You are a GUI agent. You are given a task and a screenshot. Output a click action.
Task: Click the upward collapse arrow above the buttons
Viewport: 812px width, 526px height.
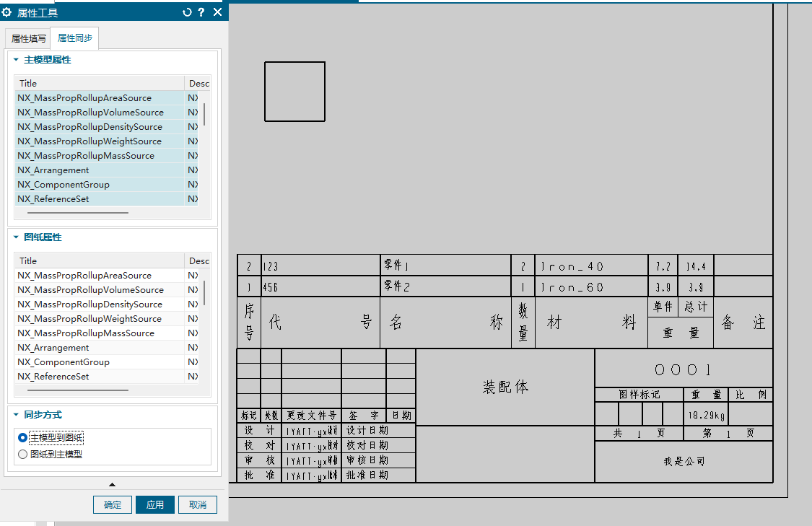112,484
